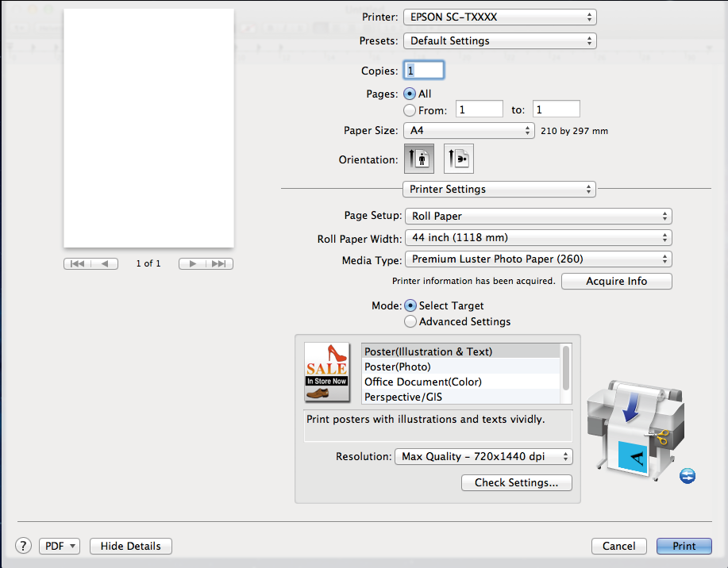Open Media Type dropdown
Image resolution: width=728 pixels, height=568 pixels.
pos(538,259)
